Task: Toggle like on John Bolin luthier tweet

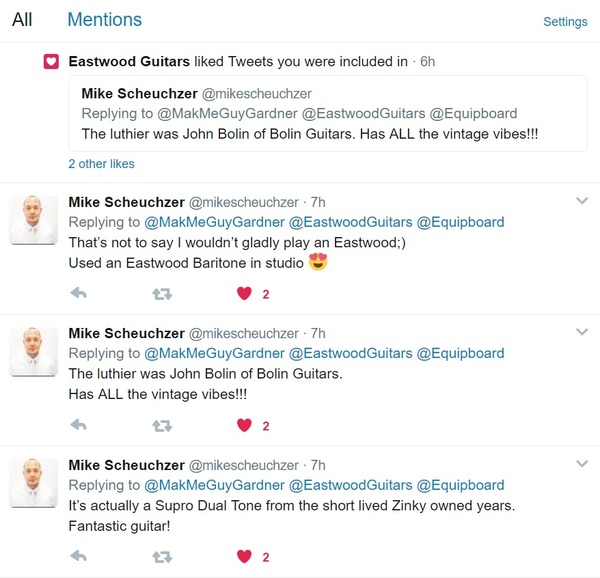Action: pyautogui.click(x=244, y=425)
